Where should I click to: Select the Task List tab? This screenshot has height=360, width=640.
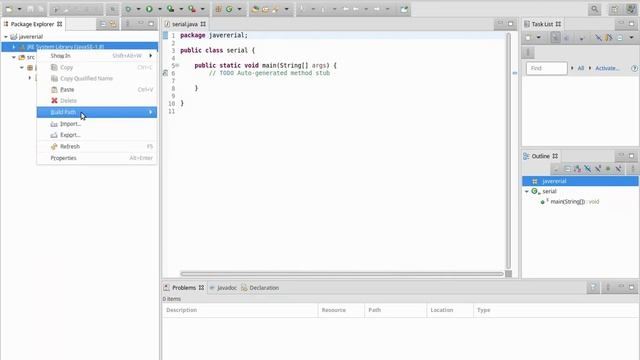tap(542, 24)
